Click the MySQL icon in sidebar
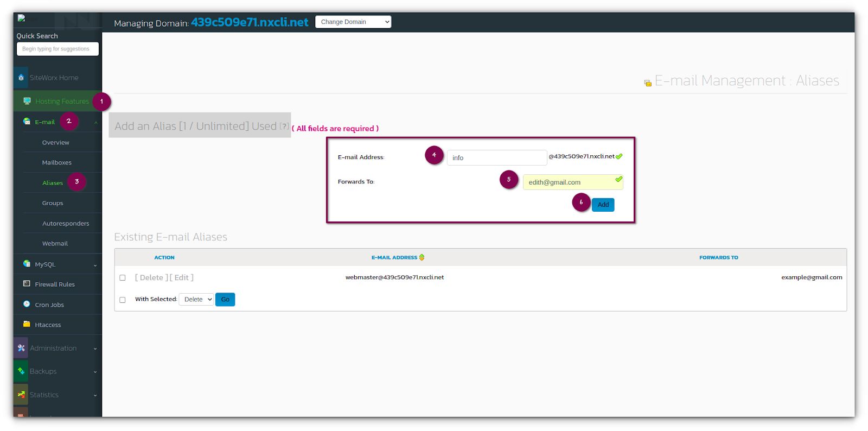 (x=27, y=264)
